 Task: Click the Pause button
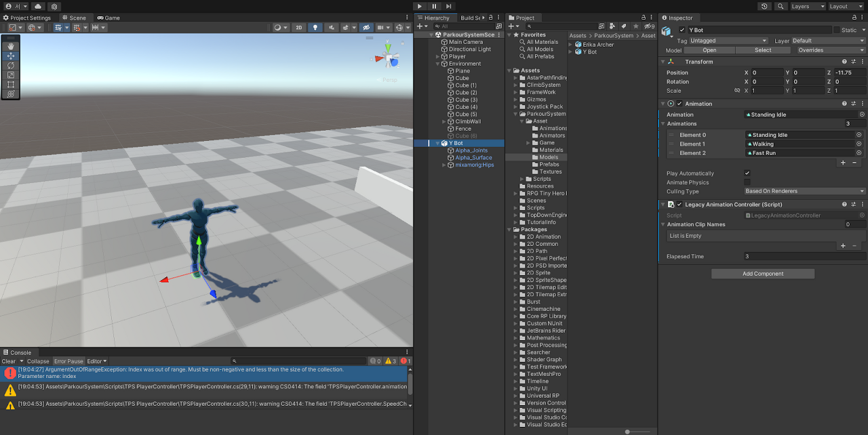click(434, 6)
